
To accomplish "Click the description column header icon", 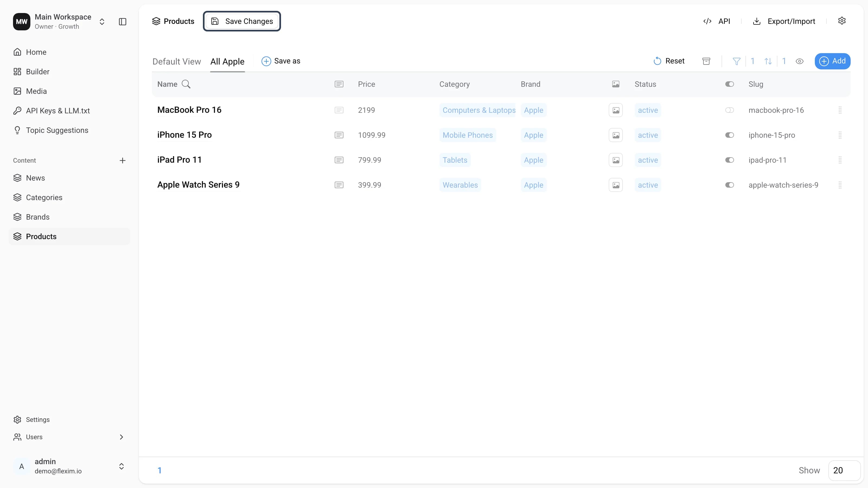I will click(339, 84).
